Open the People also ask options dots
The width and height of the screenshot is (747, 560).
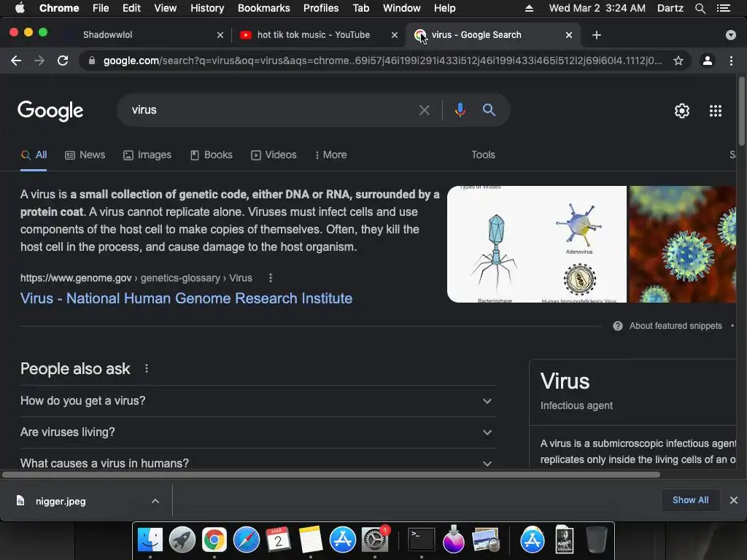[x=146, y=368]
